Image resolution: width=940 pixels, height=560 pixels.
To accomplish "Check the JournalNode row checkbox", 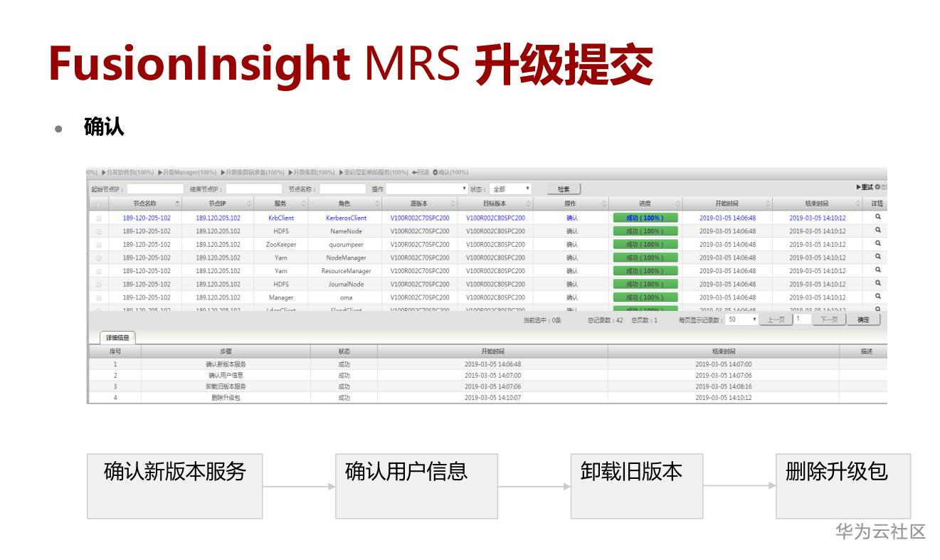I will pyautogui.click(x=99, y=285).
